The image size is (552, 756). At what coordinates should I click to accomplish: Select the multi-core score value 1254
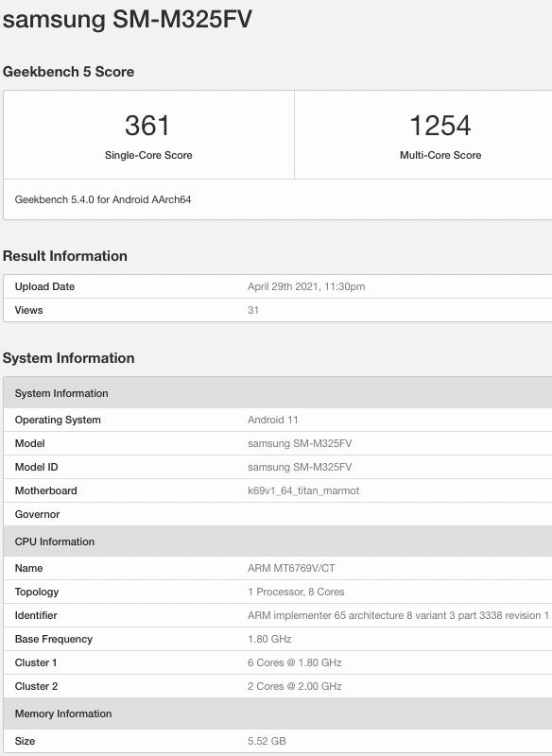click(440, 126)
